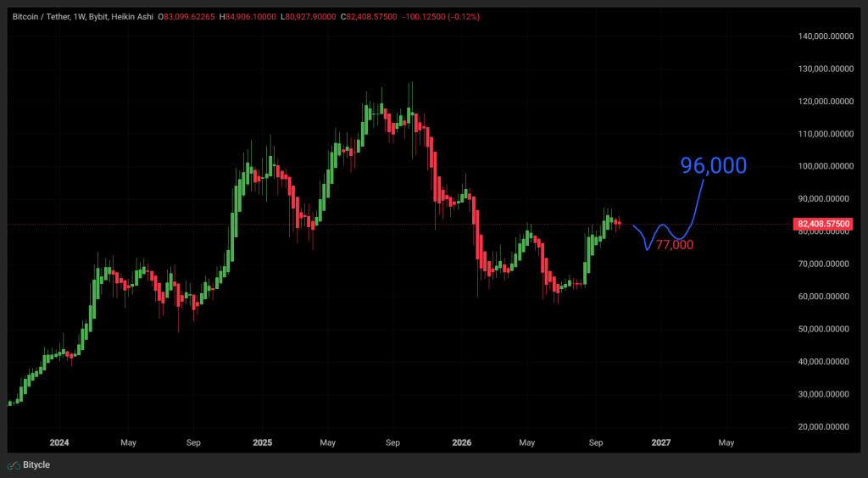Screen dimensions: 868x478
Task: Click the Sep label following 2024
Action: [x=193, y=443]
